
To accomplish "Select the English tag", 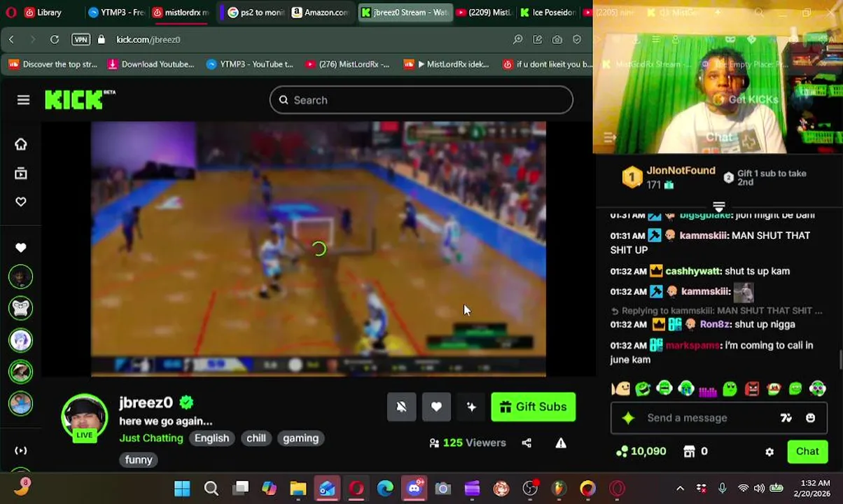I will pyautogui.click(x=211, y=438).
